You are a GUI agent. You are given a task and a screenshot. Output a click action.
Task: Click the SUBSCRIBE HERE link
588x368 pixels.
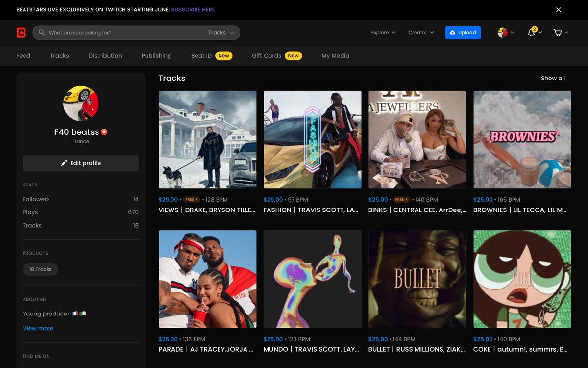point(193,10)
